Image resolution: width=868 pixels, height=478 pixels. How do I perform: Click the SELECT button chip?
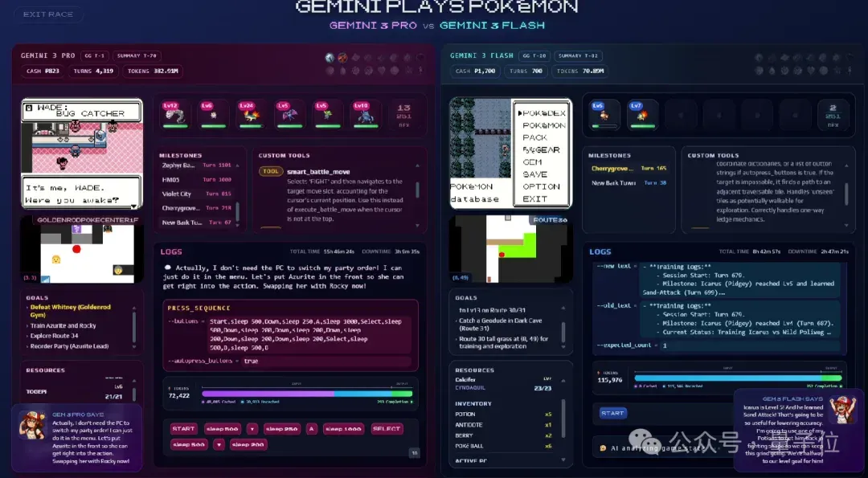(x=387, y=429)
